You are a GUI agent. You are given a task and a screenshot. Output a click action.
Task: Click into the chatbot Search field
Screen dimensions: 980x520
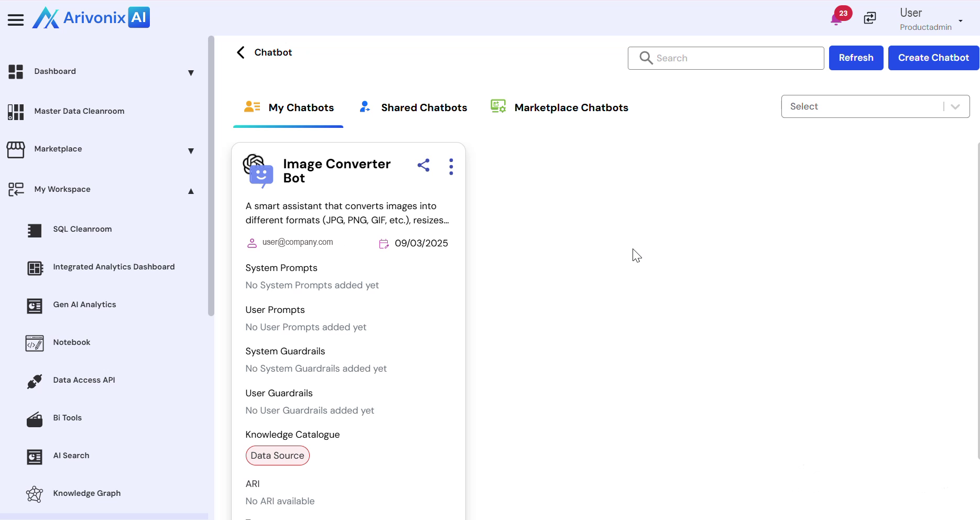click(734, 58)
